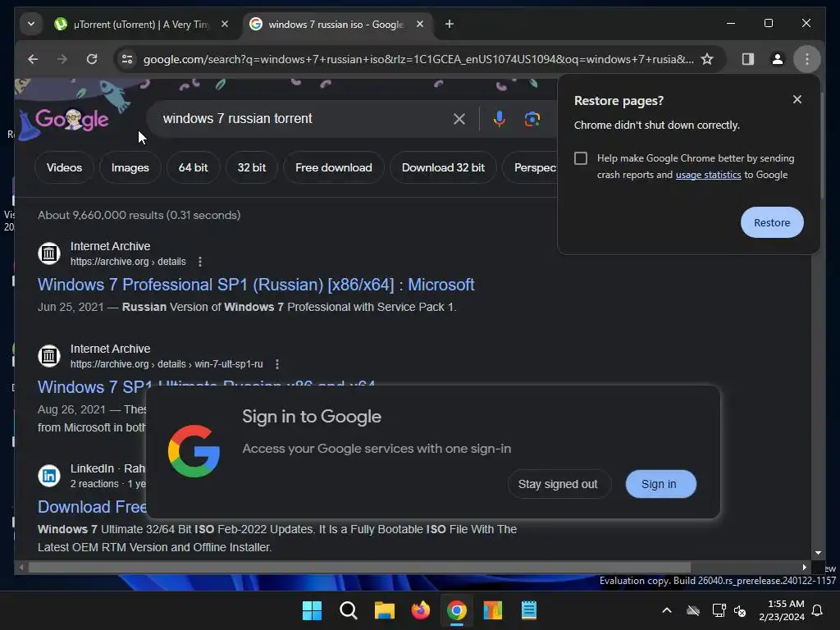The image size is (840, 630).
Task: Open the Chrome profile menu
Action: [x=778, y=59]
